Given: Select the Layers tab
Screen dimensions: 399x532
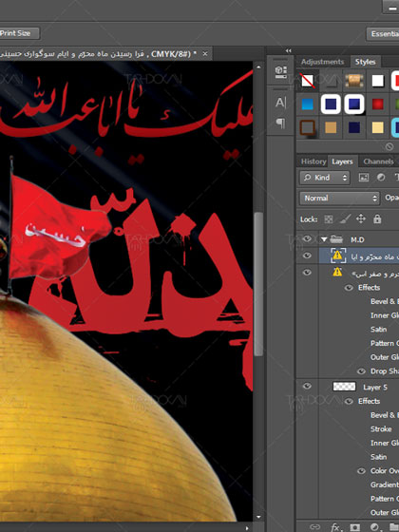Looking at the screenshot, I should click(x=342, y=161).
